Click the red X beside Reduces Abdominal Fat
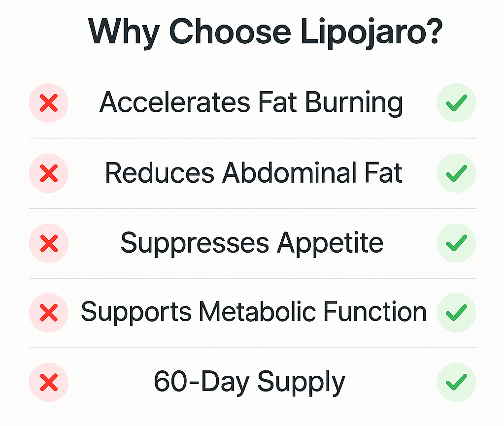 click(49, 173)
